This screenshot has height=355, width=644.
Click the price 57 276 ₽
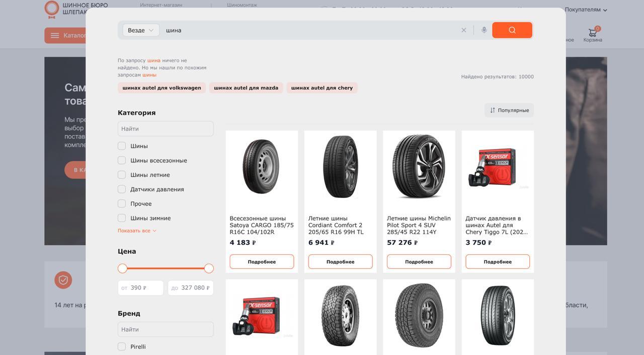point(402,243)
